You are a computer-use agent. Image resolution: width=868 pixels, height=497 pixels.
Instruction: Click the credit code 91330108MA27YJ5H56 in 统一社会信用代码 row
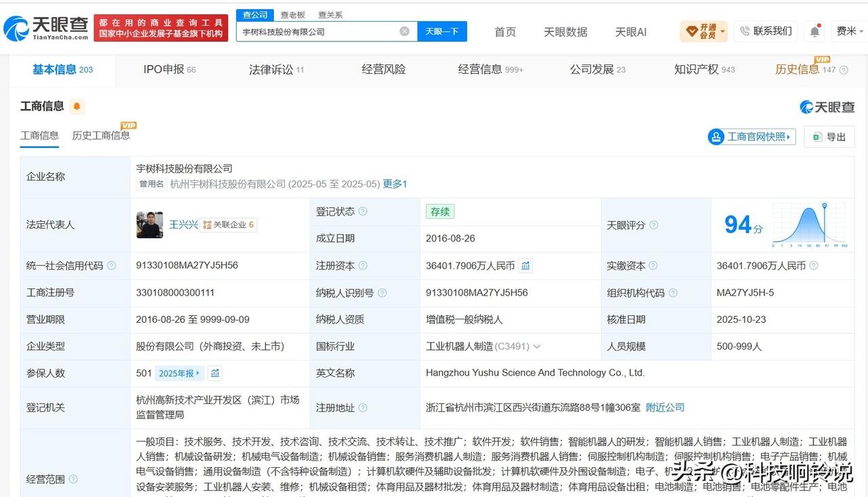pos(187,266)
